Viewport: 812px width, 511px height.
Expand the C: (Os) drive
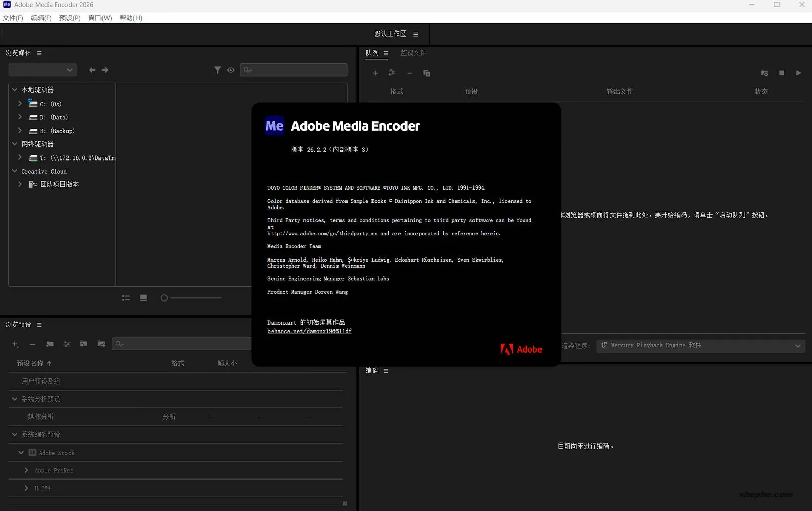20,104
